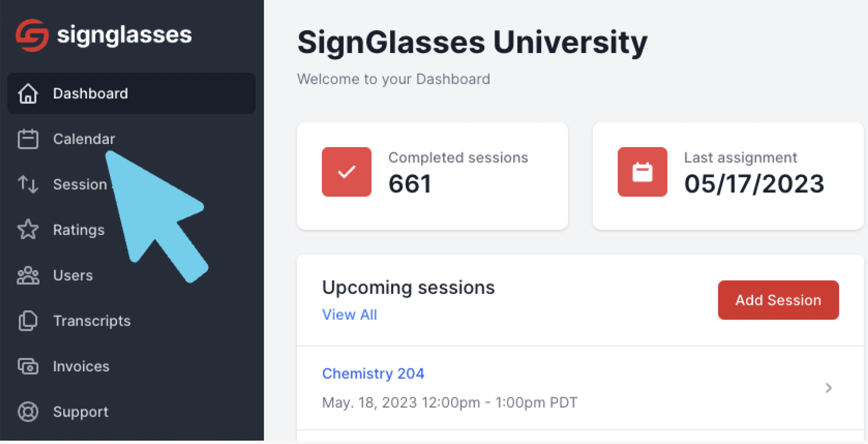Click the signglasses logo icon

point(32,35)
